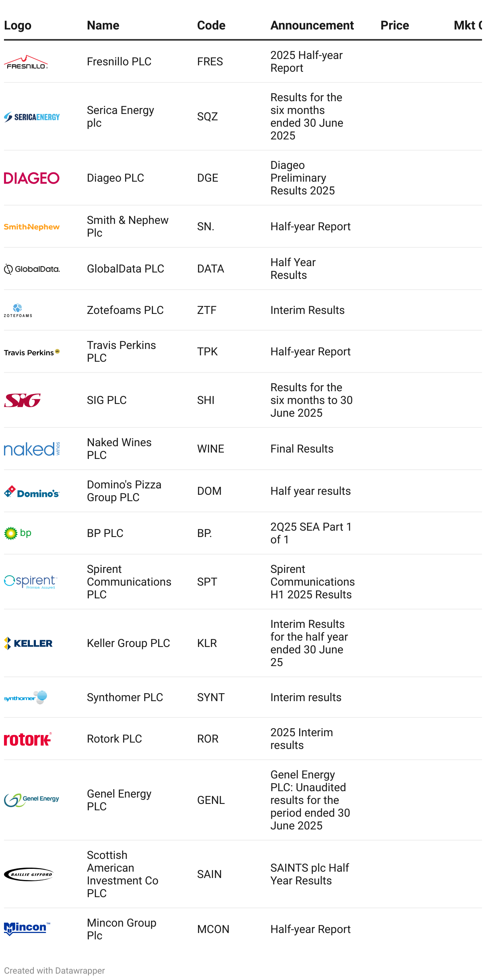Sort table by Name column header
This screenshot has width=486, height=980.
tap(103, 25)
